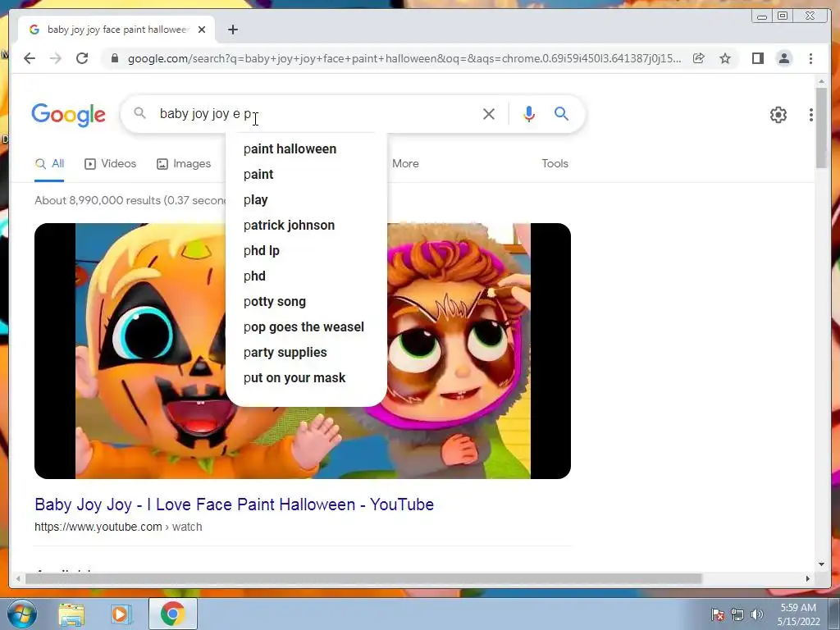840x630 pixels.
Task: Open Action Center flag icon
Action: click(x=718, y=614)
